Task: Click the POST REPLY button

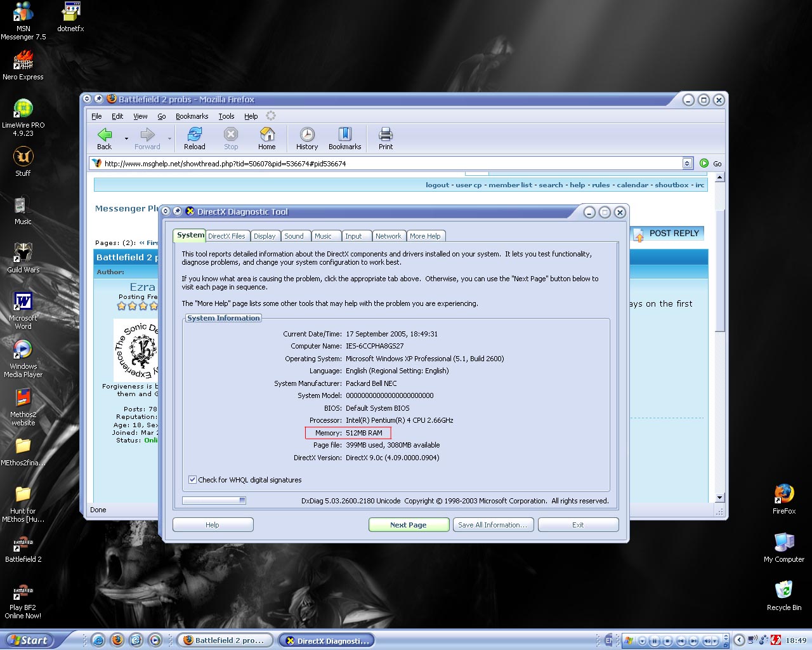Action: [x=667, y=234]
